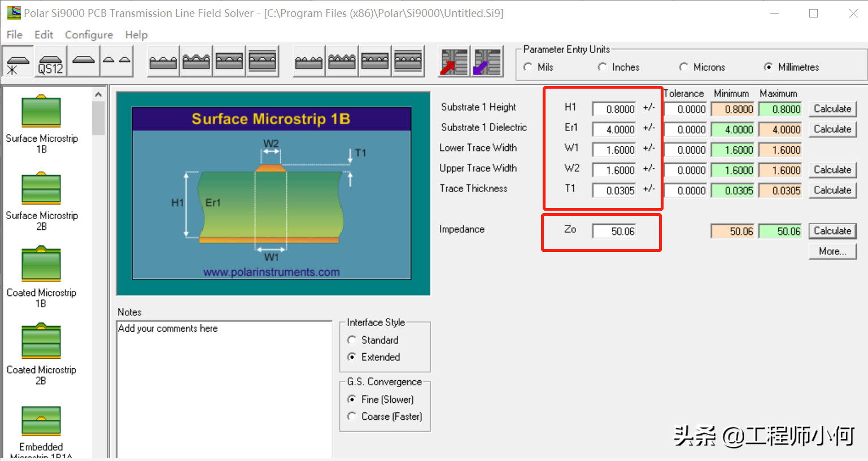Edit the Er1 dielectric value field

pyautogui.click(x=614, y=129)
